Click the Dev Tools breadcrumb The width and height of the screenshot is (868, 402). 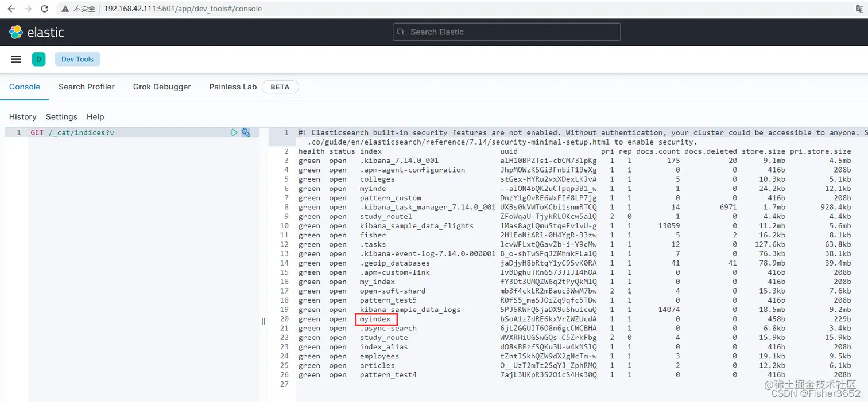pyautogui.click(x=77, y=59)
